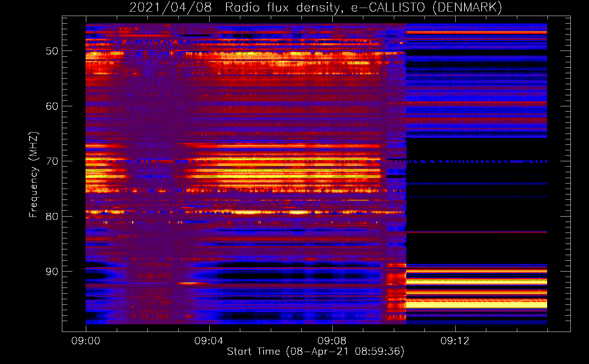Click the 90 MHz frequency tick label
Screen dimensions: 589x364
pos(52,272)
